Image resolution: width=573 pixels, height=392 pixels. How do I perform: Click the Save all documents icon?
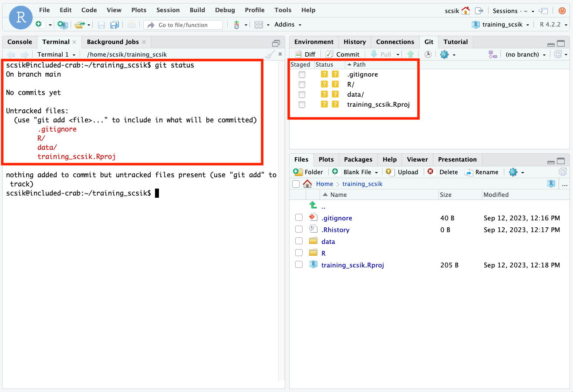coord(115,25)
